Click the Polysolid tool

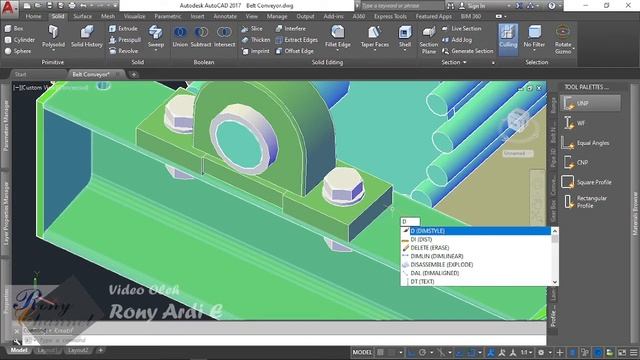(53, 36)
